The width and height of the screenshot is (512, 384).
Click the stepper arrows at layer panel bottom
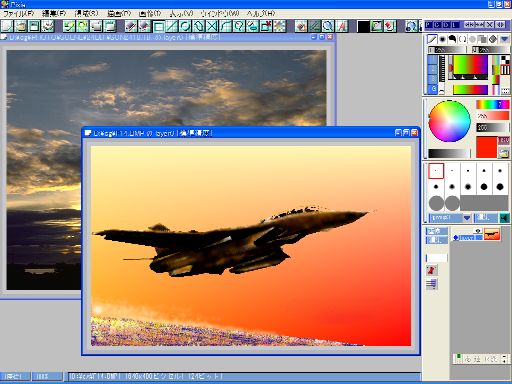[x=504, y=359]
